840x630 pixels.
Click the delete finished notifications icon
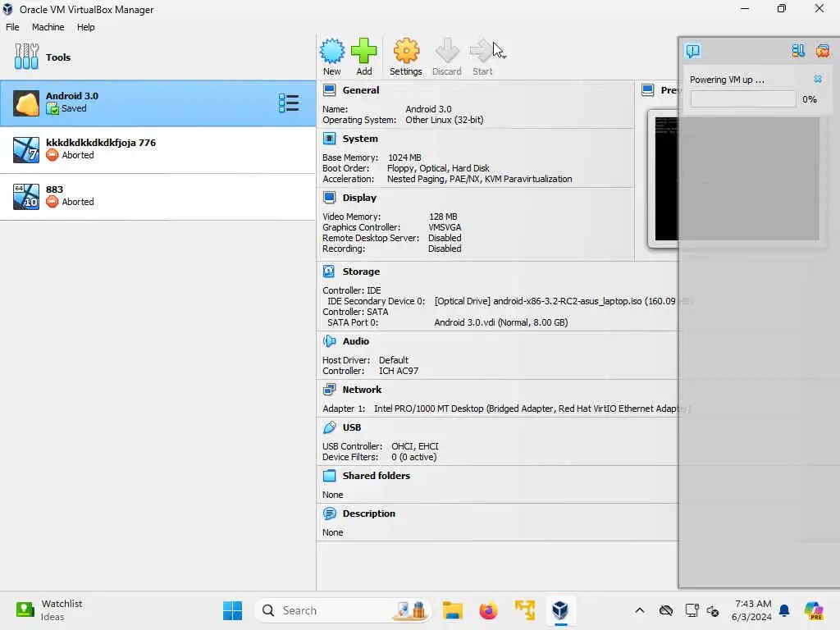pyautogui.click(x=822, y=51)
